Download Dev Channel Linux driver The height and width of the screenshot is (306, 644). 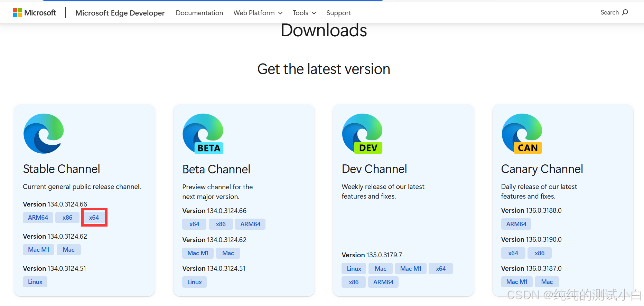click(x=354, y=269)
